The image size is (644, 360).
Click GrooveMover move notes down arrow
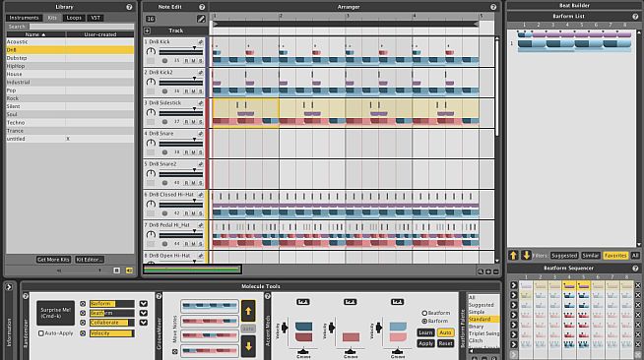[248, 346]
